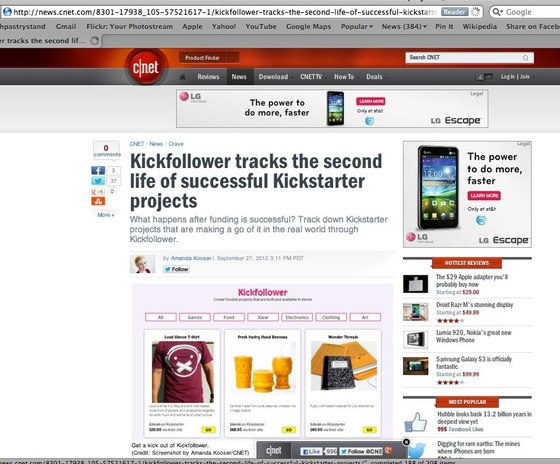Open the Reviews navigation menu
The width and height of the screenshot is (560, 464).
click(x=209, y=77)
